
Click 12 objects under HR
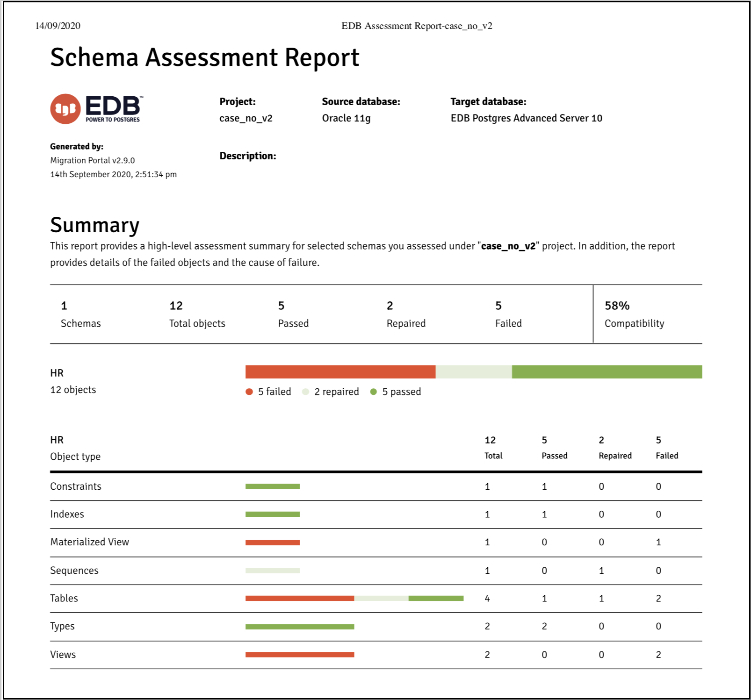[x=73, y=390]
